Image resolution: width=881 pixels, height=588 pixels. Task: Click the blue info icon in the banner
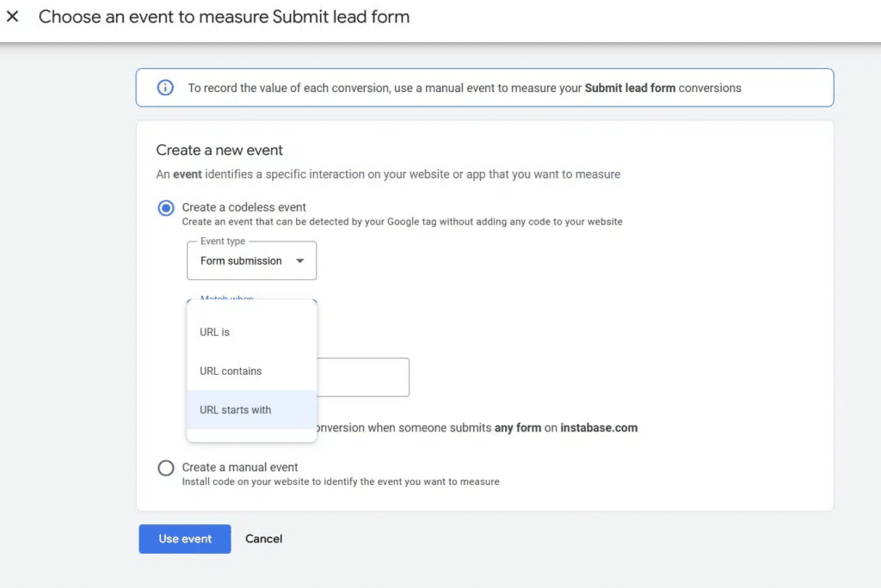(164, 87)
